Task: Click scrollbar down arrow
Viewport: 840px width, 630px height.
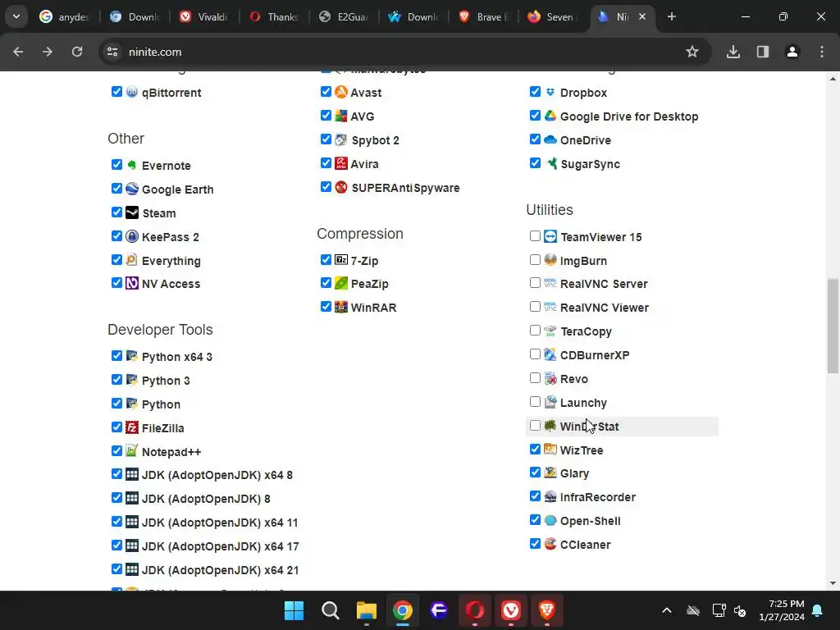Action: 833,583
